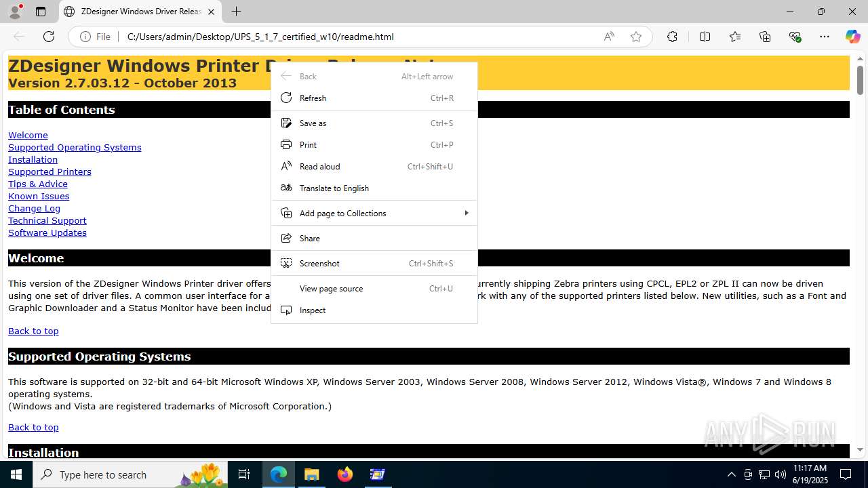
Task: Add this page to favorites star icon
Action: 636,37
